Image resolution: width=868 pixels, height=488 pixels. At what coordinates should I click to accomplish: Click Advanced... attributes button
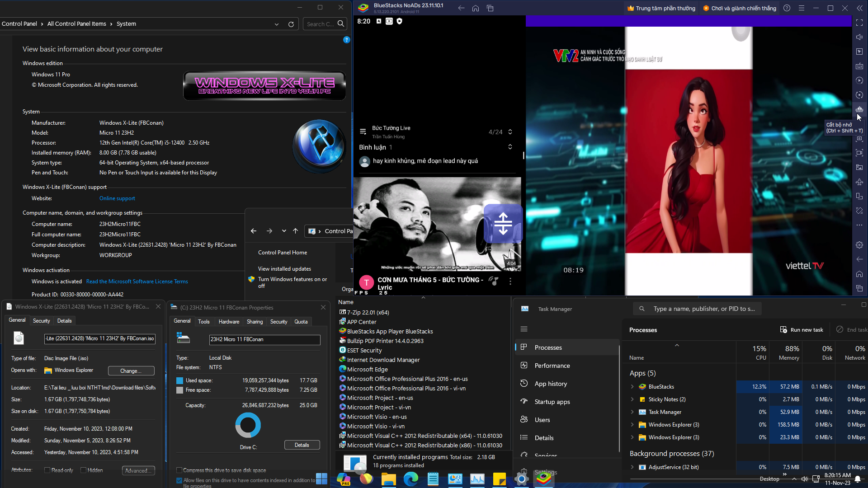click(x=138, y=470)
